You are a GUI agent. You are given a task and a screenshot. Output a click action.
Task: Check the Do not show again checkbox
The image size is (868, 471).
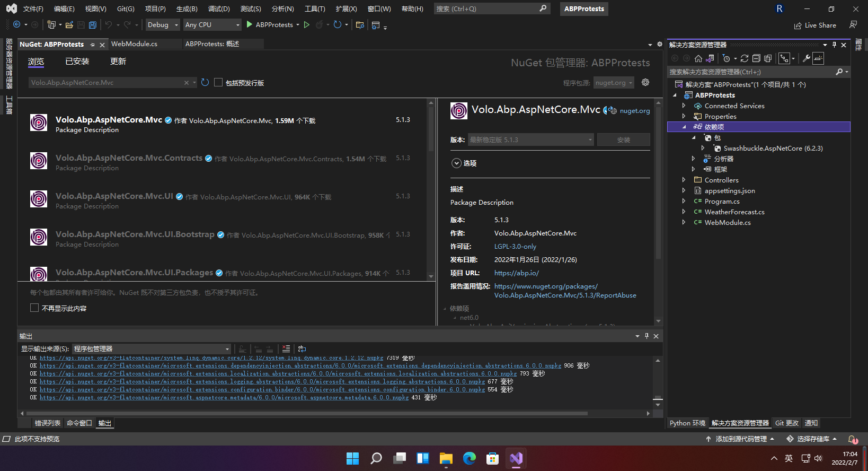click(x=34, y=308)
